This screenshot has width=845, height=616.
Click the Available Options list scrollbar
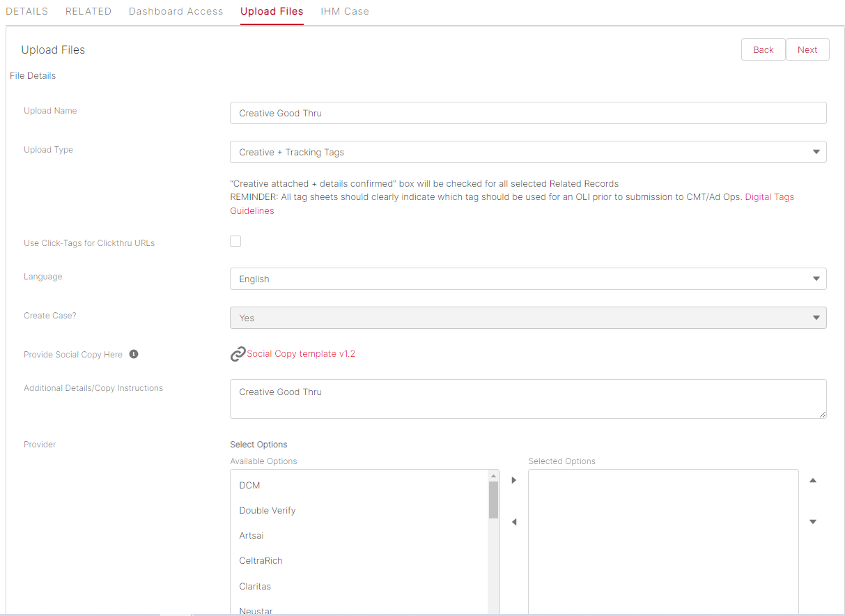coord(493,500)
